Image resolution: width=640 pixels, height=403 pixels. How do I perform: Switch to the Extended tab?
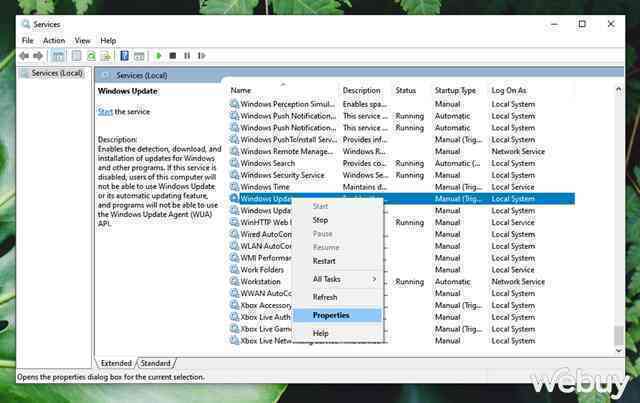pyautogui.click(x=116, y=363)
